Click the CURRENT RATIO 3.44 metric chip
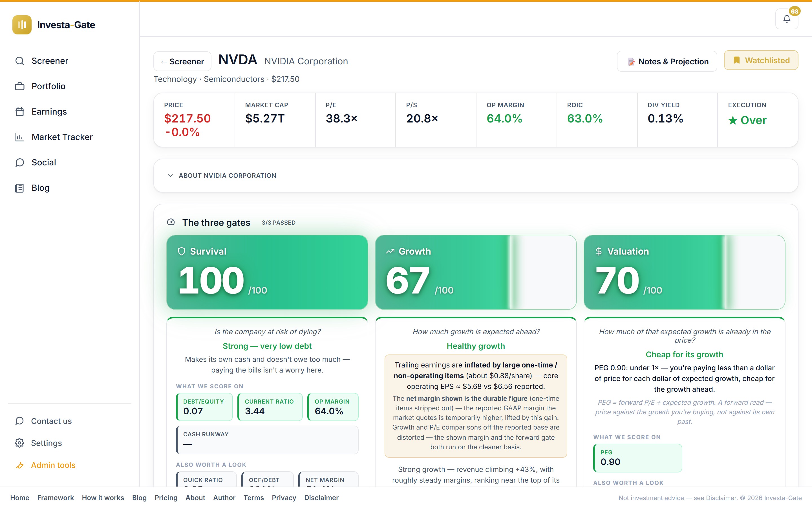 [x=270, y=407]
